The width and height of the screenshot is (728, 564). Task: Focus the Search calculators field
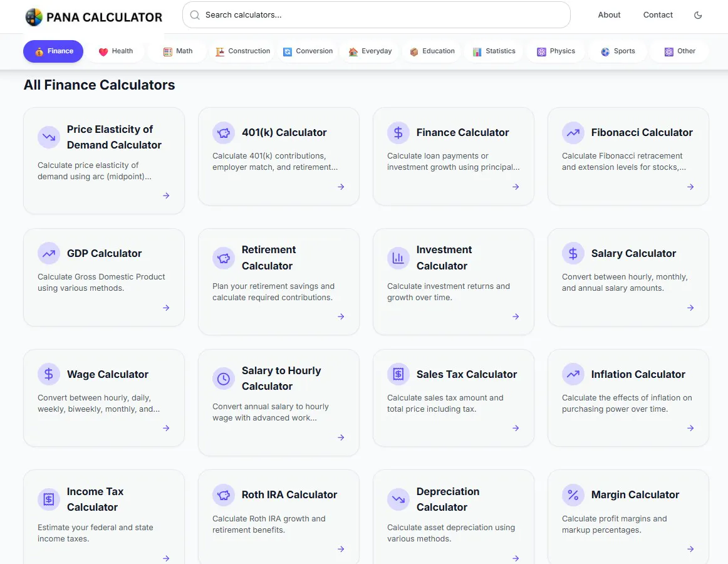click(377, 15)
